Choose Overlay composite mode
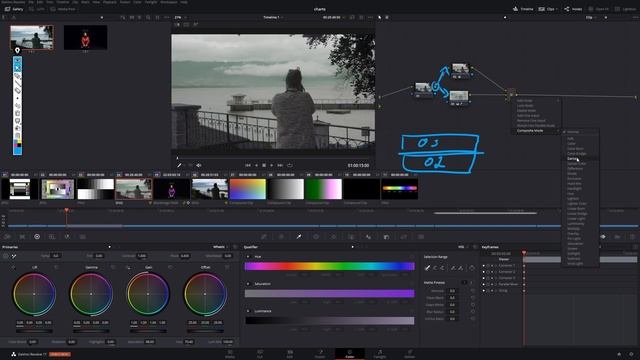This screenshot has width=640, height=360. (573, 233)
